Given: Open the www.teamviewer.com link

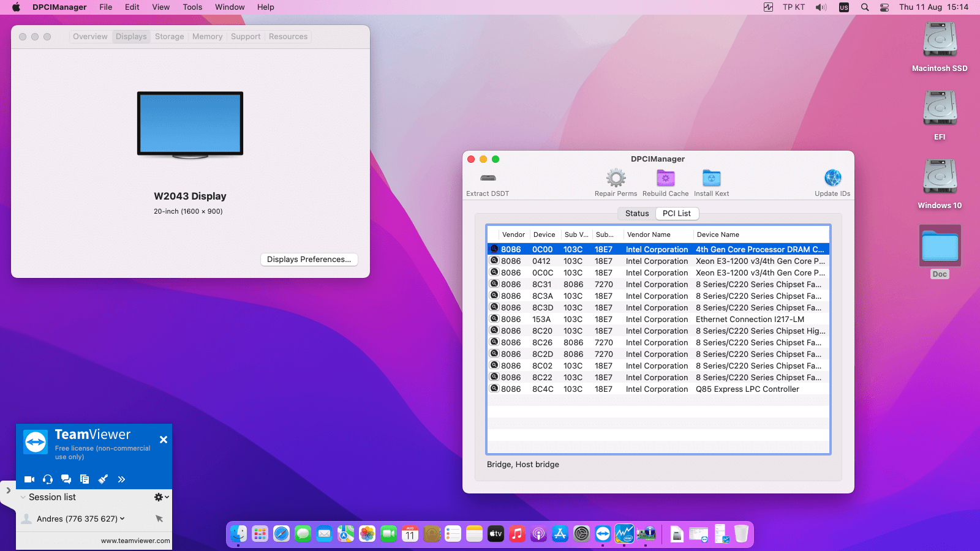Looking at the screenshot, I should (x=135, y=541).
